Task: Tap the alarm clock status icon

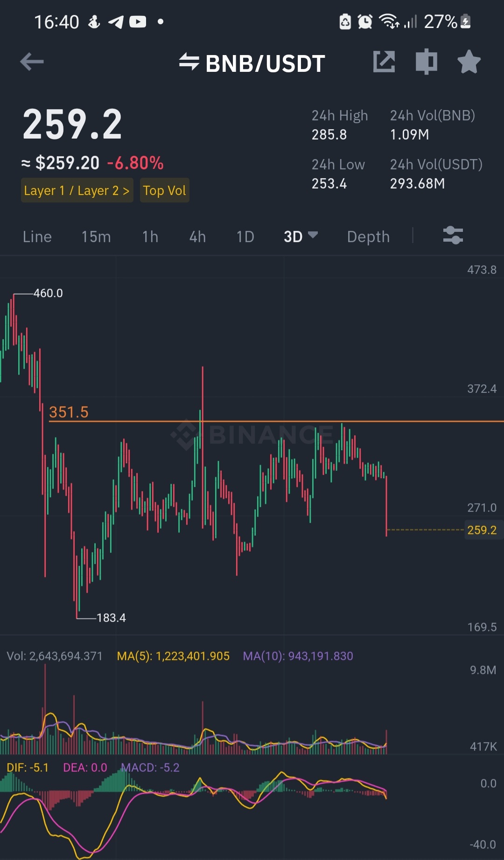Action: pos(365,21)
